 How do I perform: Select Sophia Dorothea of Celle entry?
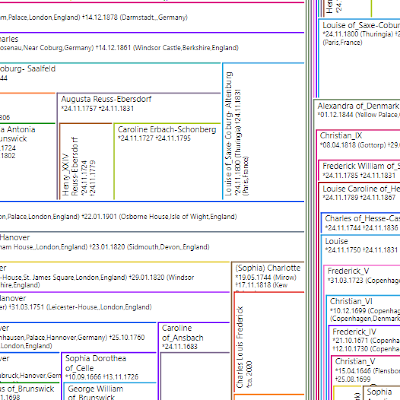pos(109,367)
